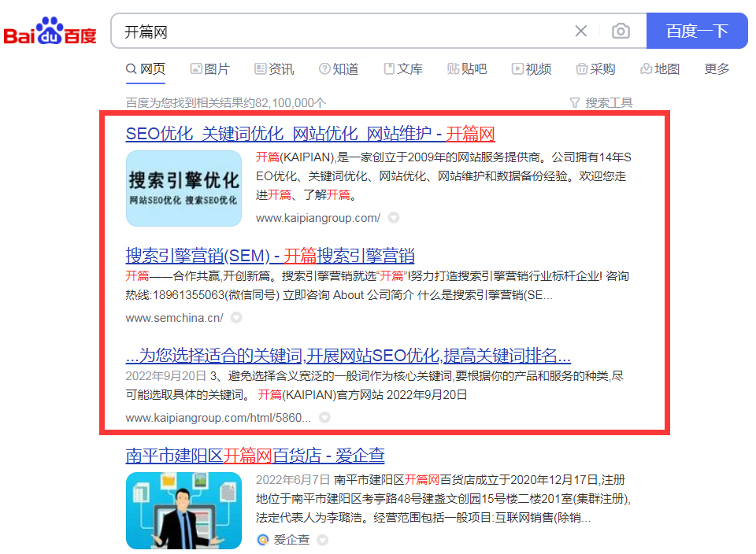
Task: Click the 百度一下 search button
Action: pos(697,31)
